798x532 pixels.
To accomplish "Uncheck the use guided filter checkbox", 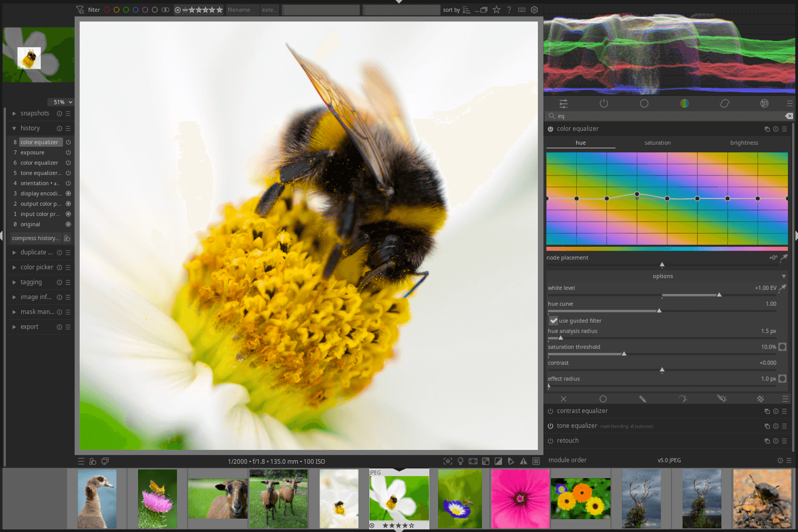I will [x=554, y=321].
